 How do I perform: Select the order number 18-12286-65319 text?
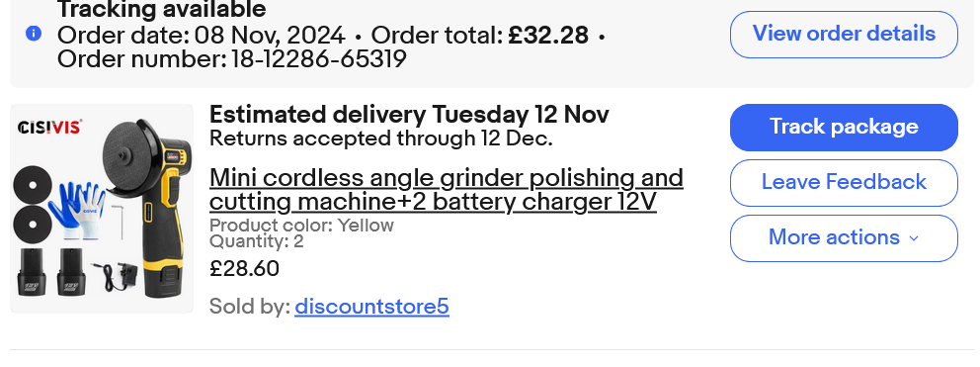coord(319,59)
